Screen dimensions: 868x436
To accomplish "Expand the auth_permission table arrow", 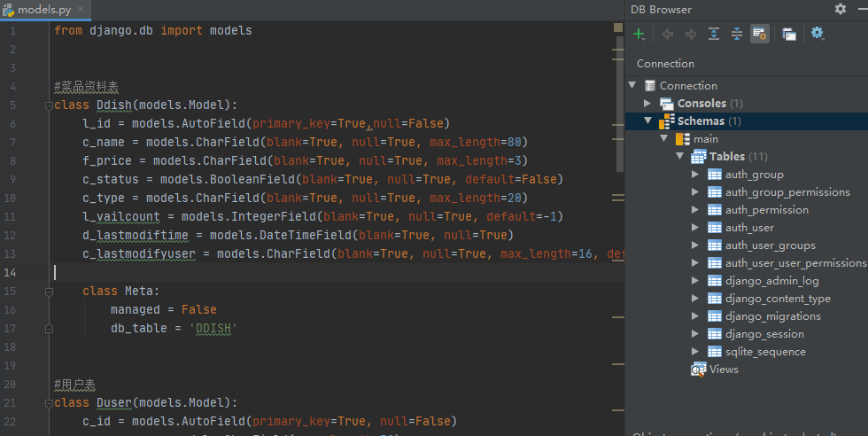I will (695, 209).
